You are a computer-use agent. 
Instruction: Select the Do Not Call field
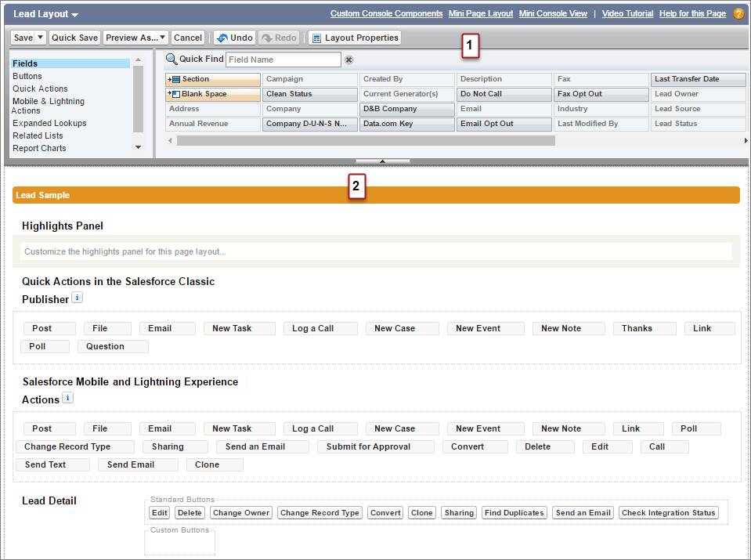pos(504,94)
